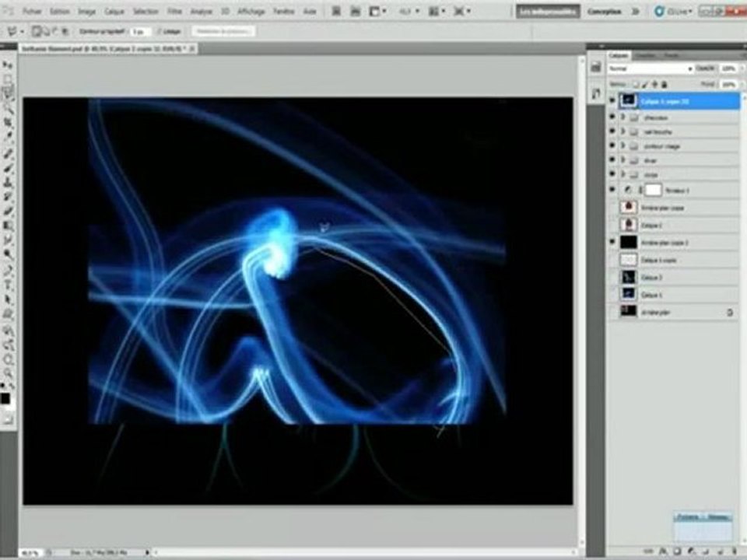747x560 pixels.
Task: Click the Améliorer le contour button
Action: click(224, 31)
